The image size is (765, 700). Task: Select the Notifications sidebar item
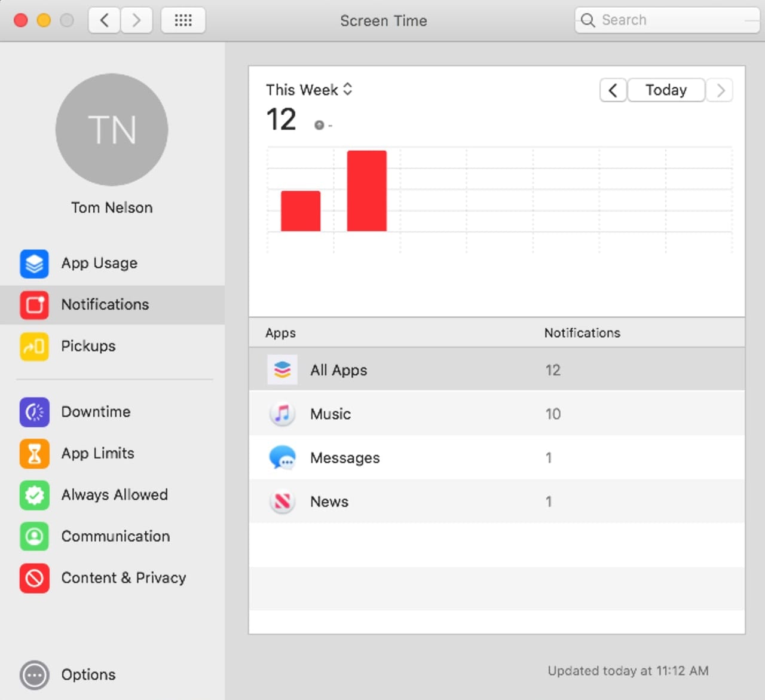pyautogui.click(x=105, y=305)
